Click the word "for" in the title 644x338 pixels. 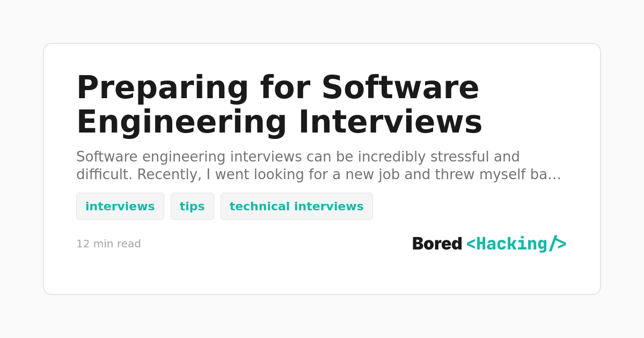pos(285,87)
